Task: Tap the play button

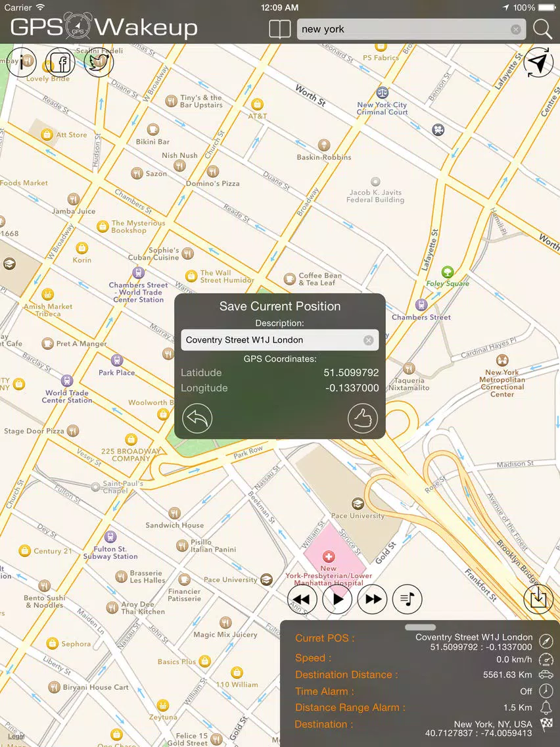Action: (337, 599)
